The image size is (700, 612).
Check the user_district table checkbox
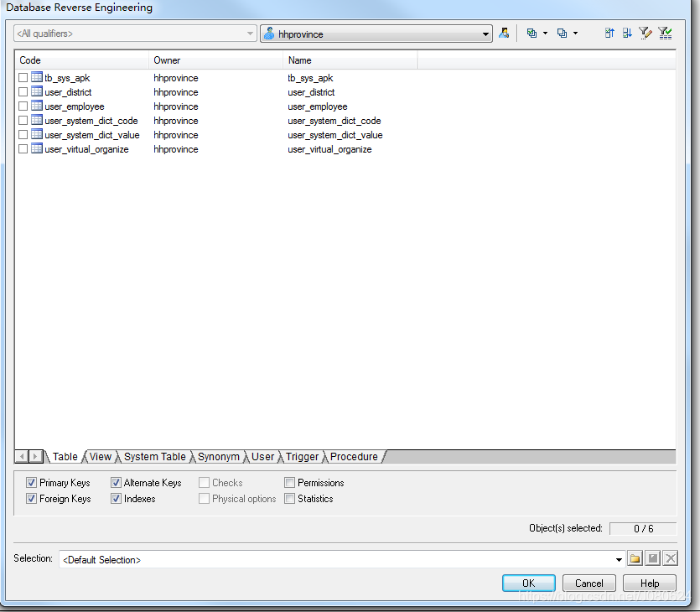[23, 92]
